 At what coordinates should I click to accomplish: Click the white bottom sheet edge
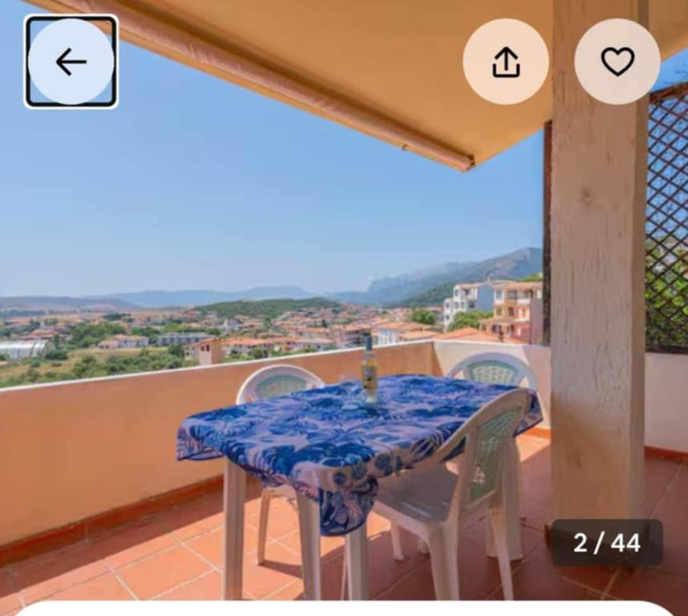pos(344,610)
